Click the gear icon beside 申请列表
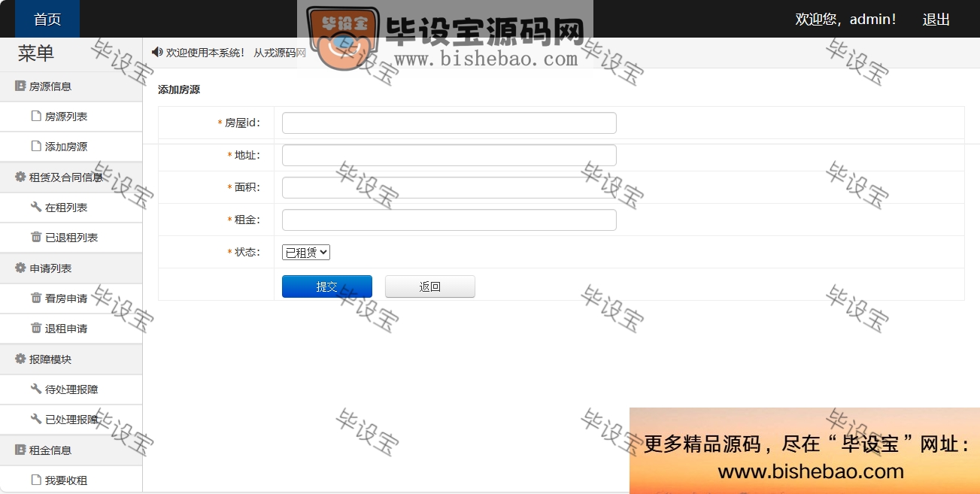This screenshot has width=980, height=494. click(x=20, y=268)
